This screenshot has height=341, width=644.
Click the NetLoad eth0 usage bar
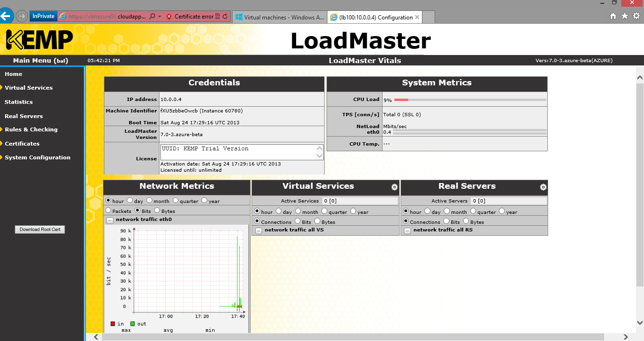[470, 133]
